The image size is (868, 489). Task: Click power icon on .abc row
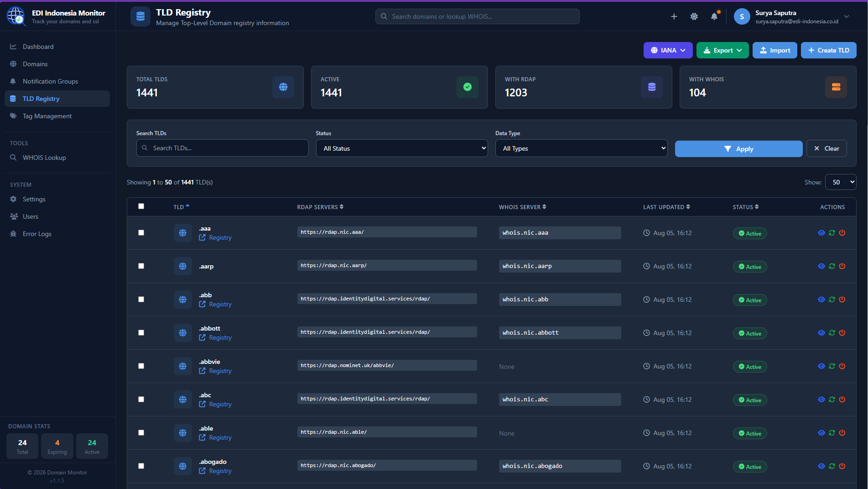(842, 400)
